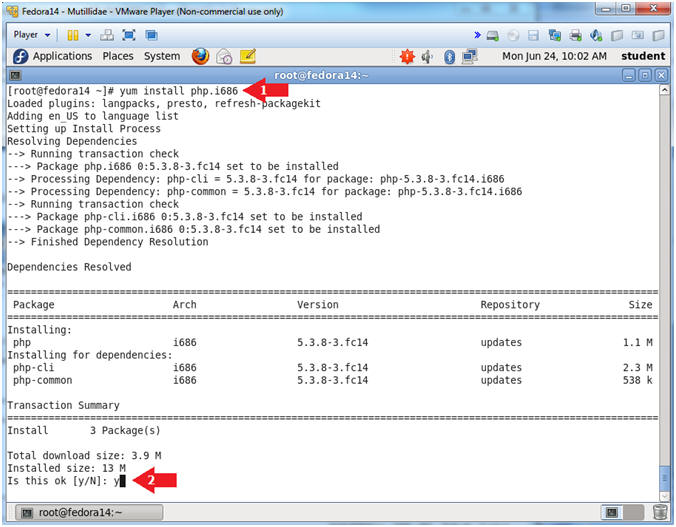Launch Firefox from the panel

click(x=200, y=56)
